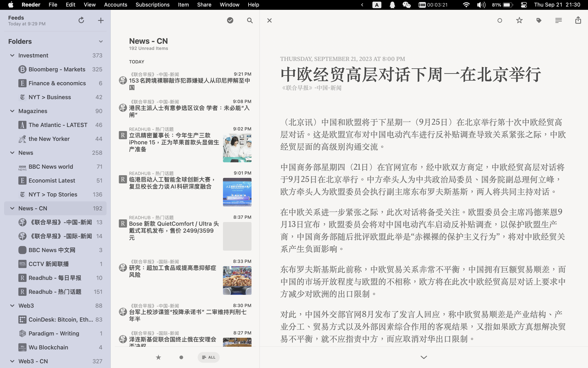The image size is (588, 368).
Task: Click the processed food article thumbnail
Action: (x=237, y=280)
